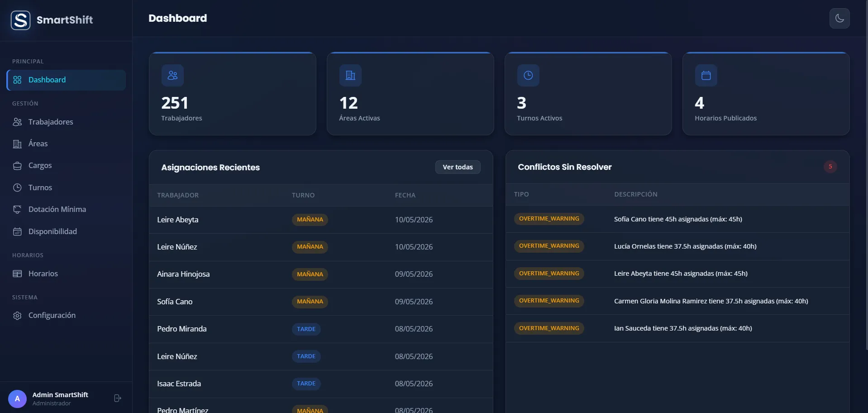Open Configuración settings
868x413 pixels.
click(66, 315)
